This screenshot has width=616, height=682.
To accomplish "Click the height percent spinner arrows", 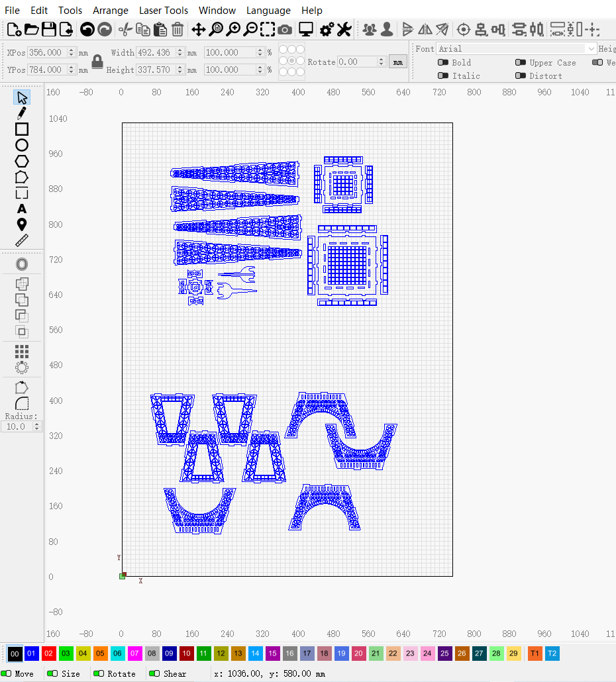I will (x=260, y=70).
